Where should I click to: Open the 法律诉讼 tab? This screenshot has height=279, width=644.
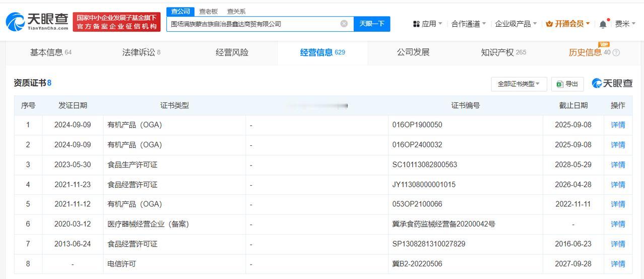(142, 52)
